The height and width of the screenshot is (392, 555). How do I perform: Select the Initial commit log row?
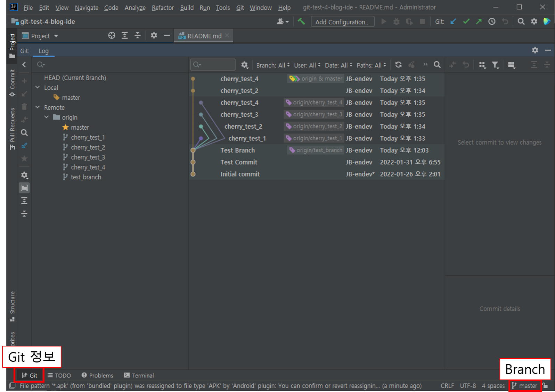click(x=317, y=174)
